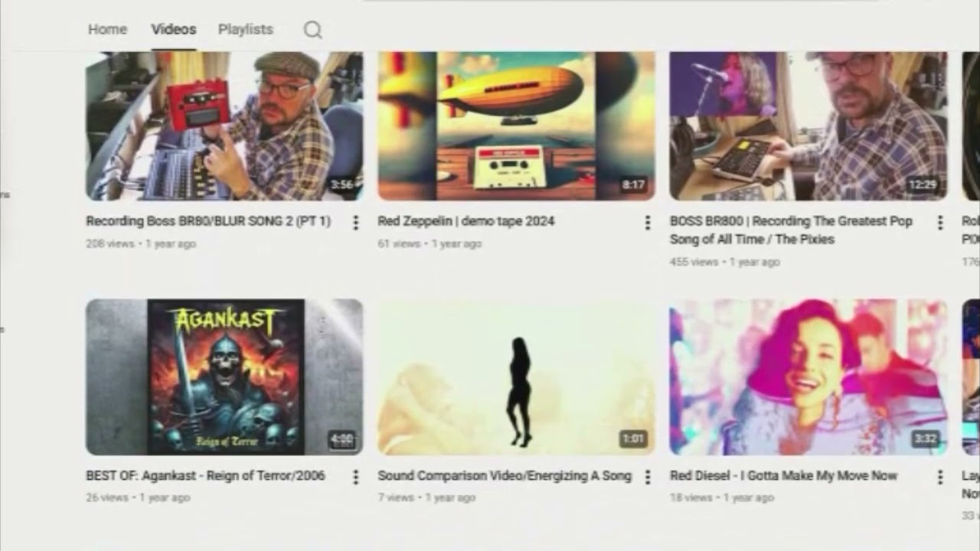Click the '18 views • 1 year ago' text
Viewport: 980px width, 551px height.
point(722,497)
